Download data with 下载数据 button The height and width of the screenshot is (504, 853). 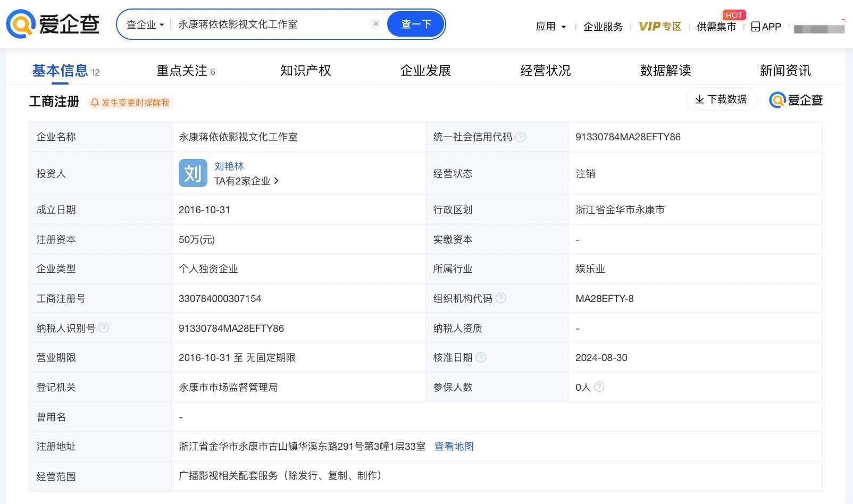(721, 99)
